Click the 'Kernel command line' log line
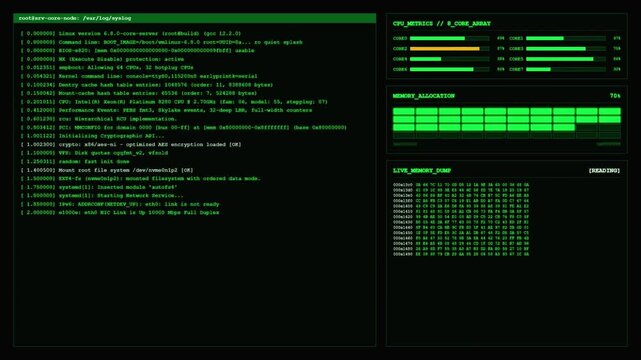The height and width of the screenshot is (360, 641). [x=139, y=76]
